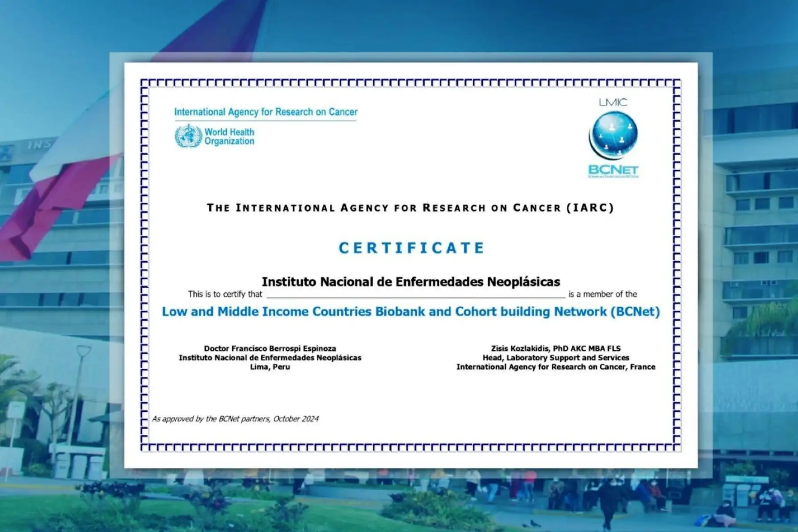Click the phrase 'is a member of the'
This screenshot has height=532, width=798.
point(603,294)
